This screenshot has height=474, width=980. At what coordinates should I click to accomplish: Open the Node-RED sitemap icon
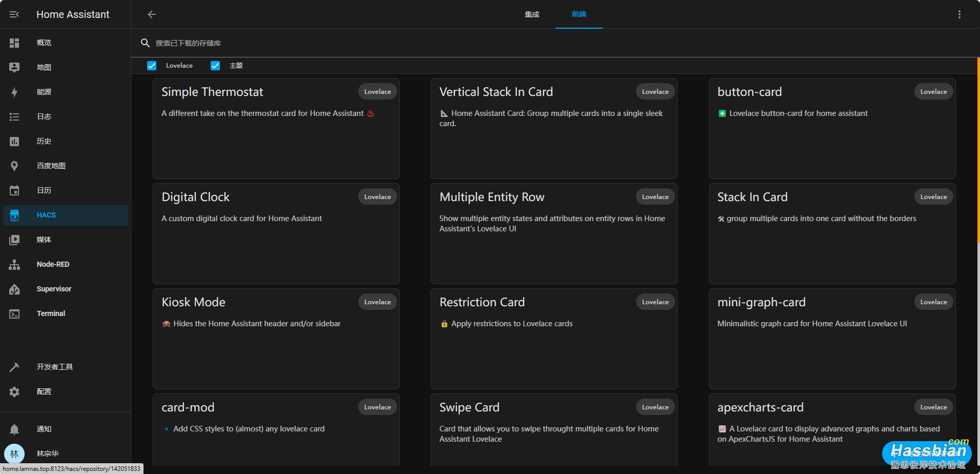(x=14, y=264)
